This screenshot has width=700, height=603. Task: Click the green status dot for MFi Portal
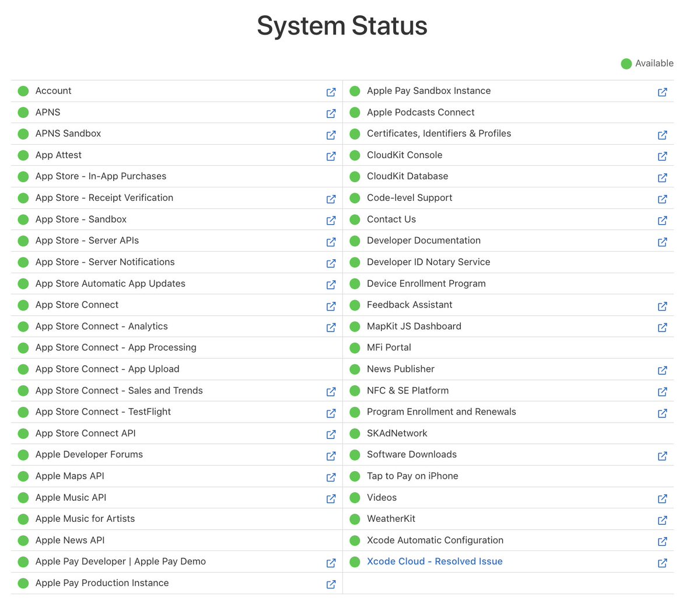pos(355,348)
